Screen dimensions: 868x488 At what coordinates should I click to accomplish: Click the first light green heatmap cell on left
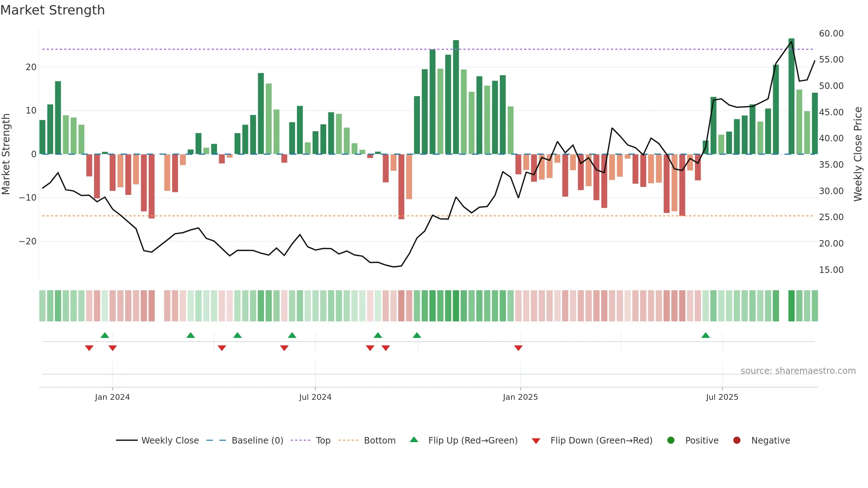pos(42,306)
